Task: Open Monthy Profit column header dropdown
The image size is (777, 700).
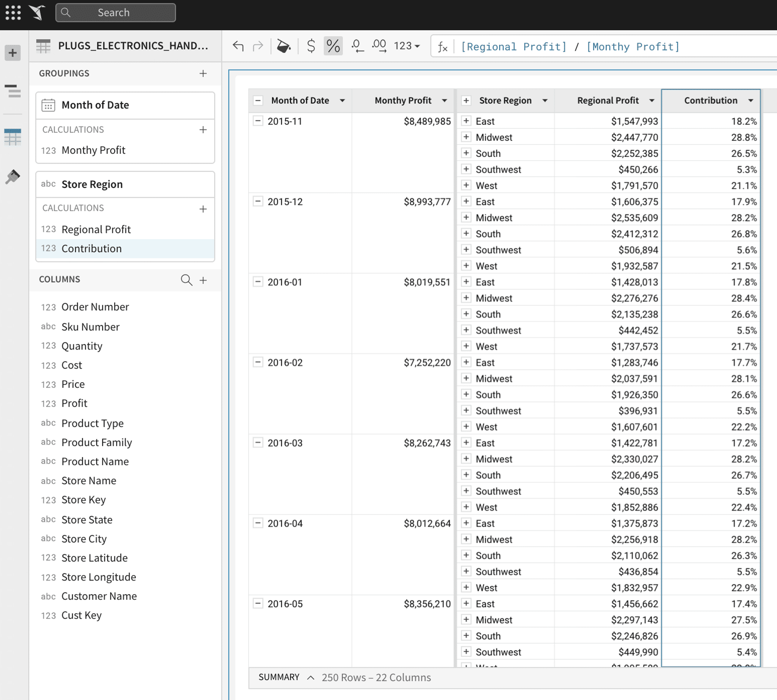Action: 445,100
